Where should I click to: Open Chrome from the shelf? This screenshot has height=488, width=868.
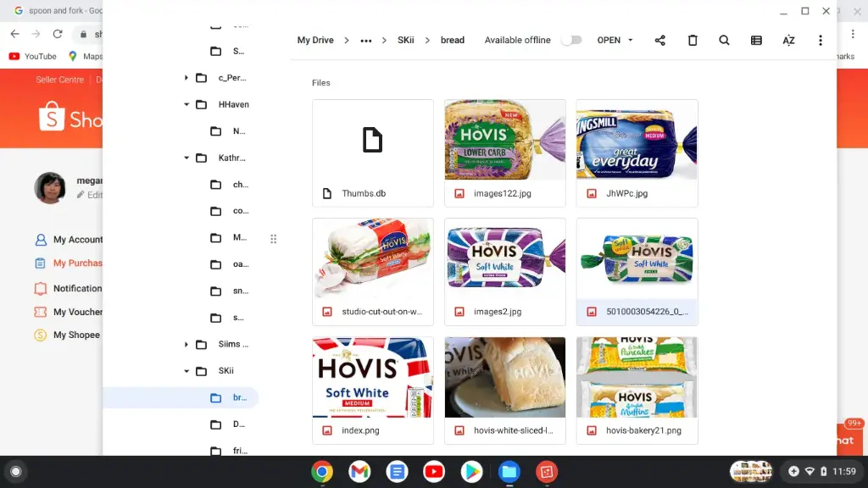(321, 472)
